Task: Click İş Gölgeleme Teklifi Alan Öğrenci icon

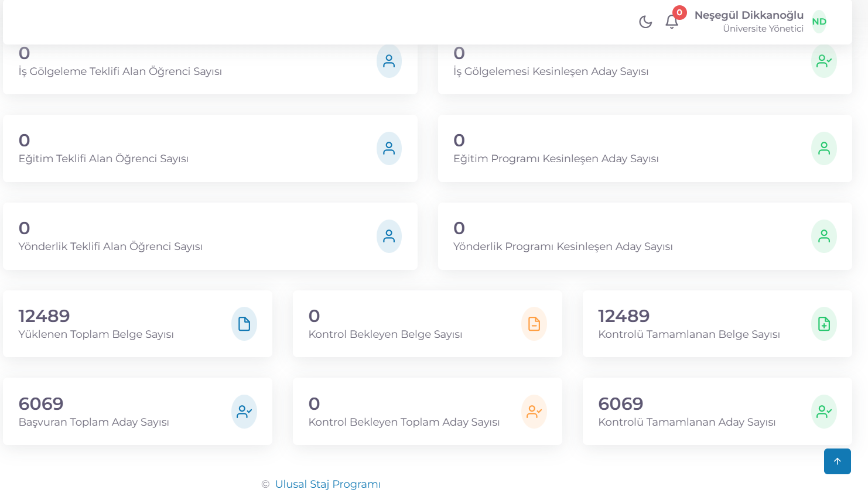Action: tap(389, 61)
